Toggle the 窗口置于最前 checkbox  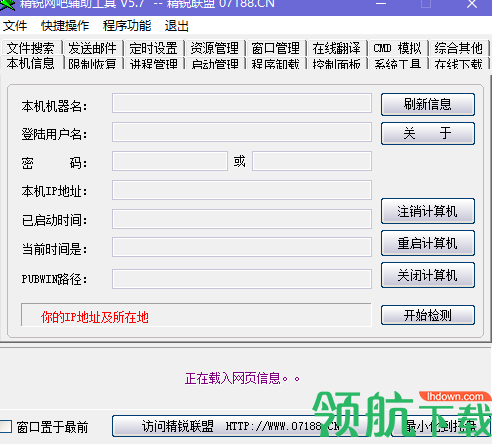[6, 427]
